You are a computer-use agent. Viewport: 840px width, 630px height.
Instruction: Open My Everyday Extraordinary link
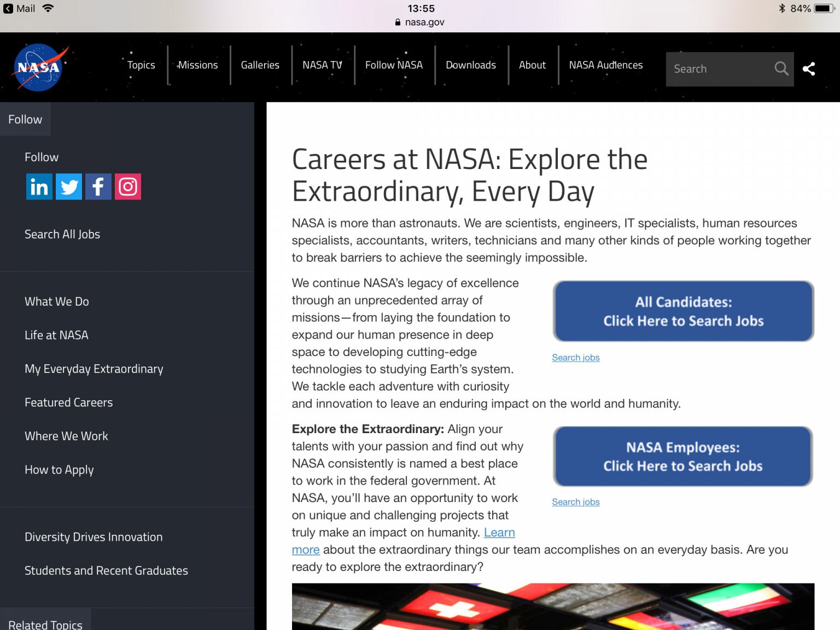click(x=94, y=369)
